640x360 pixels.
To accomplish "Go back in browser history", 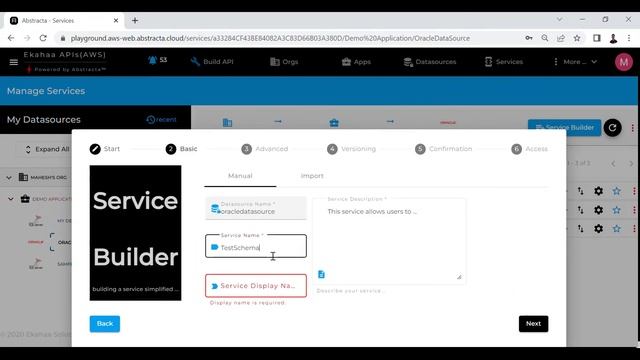I will [11, 38].
